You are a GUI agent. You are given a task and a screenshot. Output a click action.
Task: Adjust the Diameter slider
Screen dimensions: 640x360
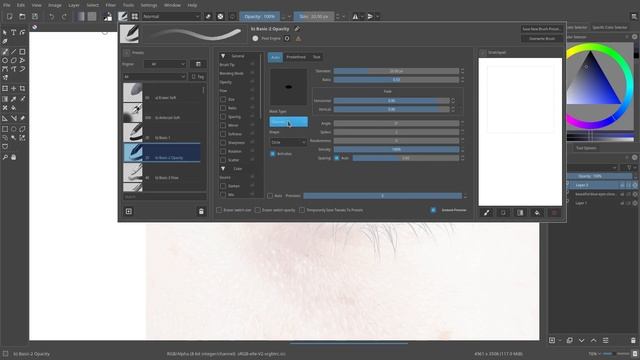(x=396, y=71)
